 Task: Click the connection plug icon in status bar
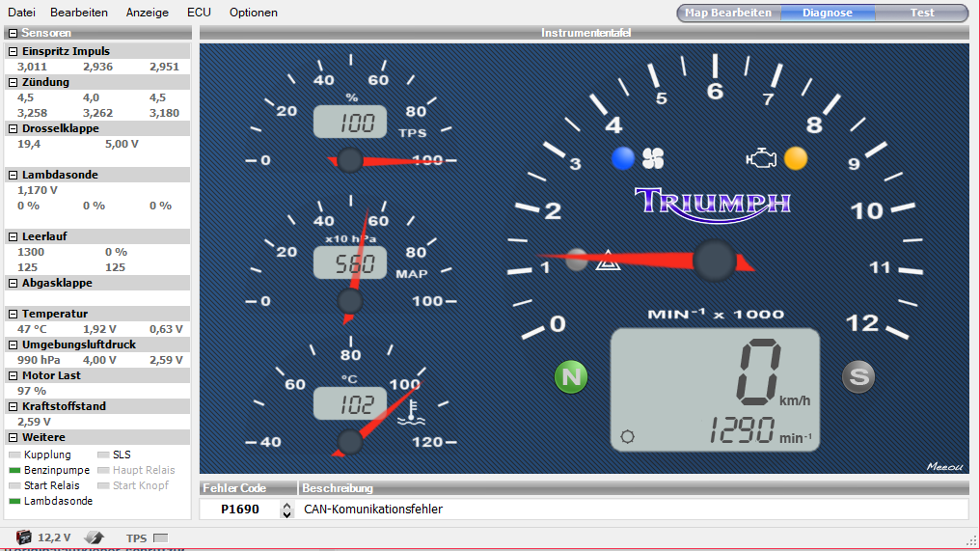point(94,537)
